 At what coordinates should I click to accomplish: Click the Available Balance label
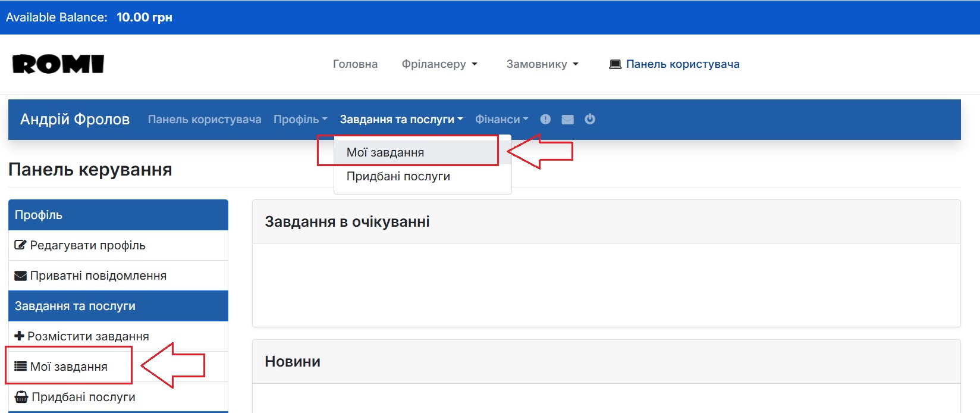point(56,17)
